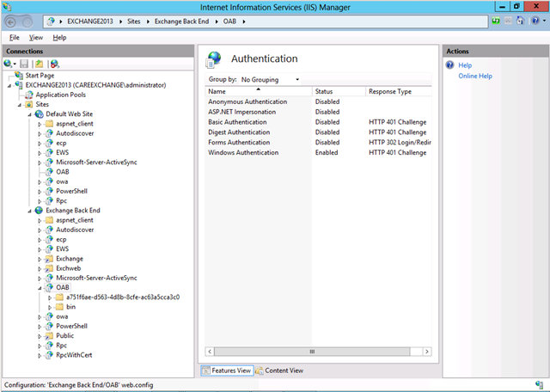
Task: Click the Forward navigation arrow button
Action: point(27,22)
